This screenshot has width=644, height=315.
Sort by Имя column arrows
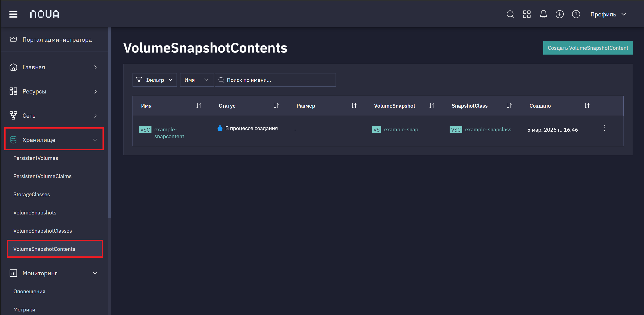(199, 106)
